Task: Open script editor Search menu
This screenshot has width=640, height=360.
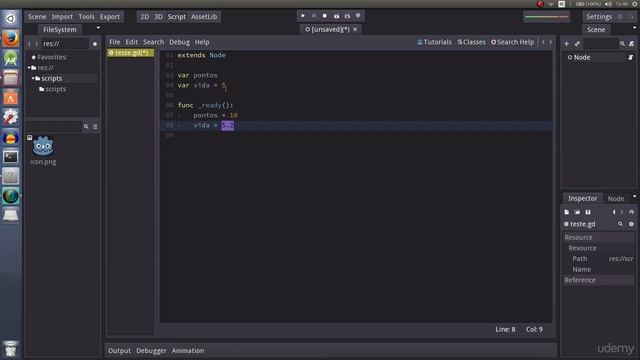Action: 153,42
